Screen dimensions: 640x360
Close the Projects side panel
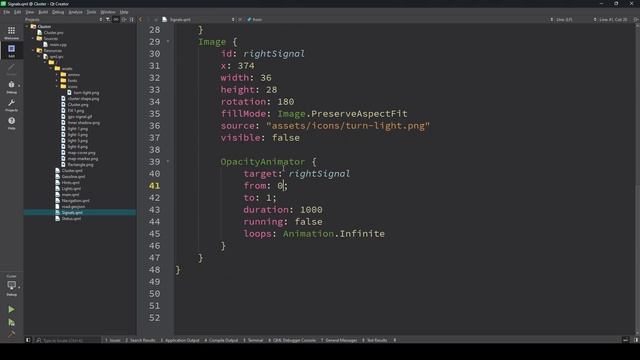132,19
